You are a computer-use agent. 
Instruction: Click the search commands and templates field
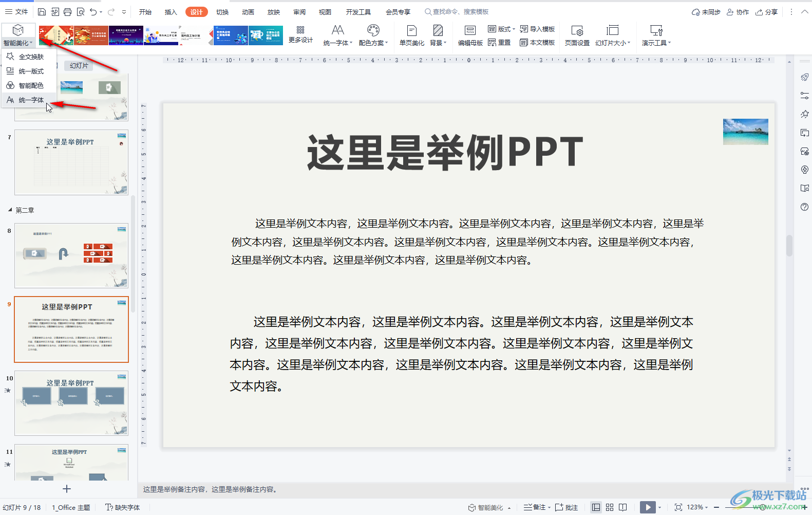tap(457, 12)
